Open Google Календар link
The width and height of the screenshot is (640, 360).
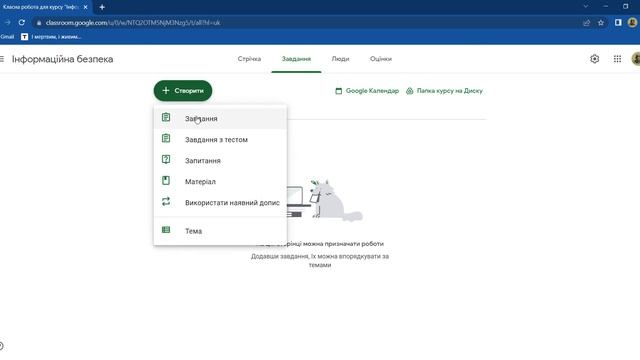[367, 91]
